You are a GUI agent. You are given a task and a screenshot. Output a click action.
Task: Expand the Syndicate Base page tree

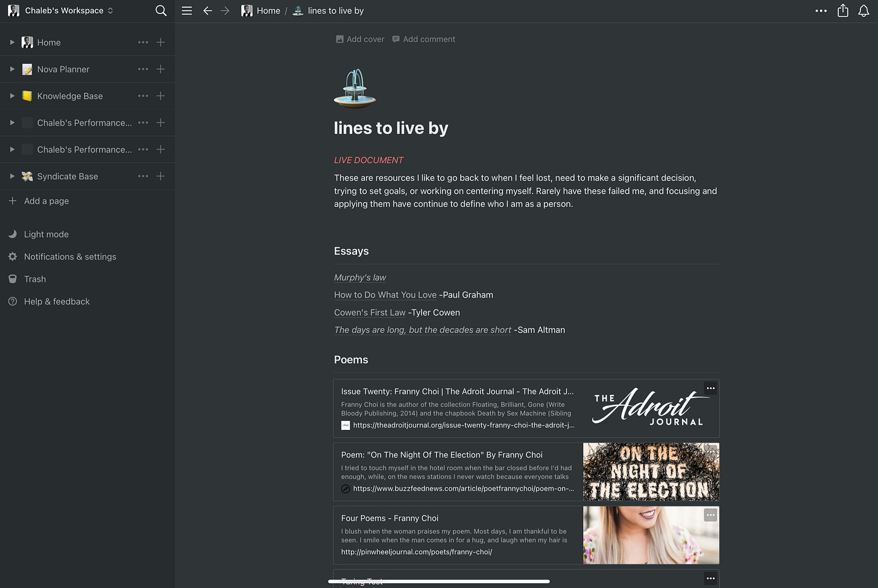click(x=12, y=176)
